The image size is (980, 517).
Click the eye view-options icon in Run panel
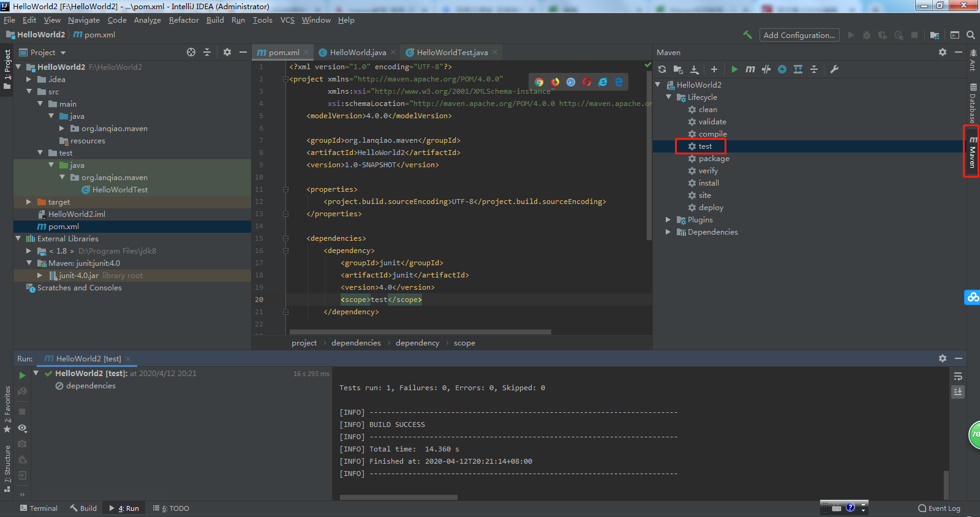tap(22, 428)
